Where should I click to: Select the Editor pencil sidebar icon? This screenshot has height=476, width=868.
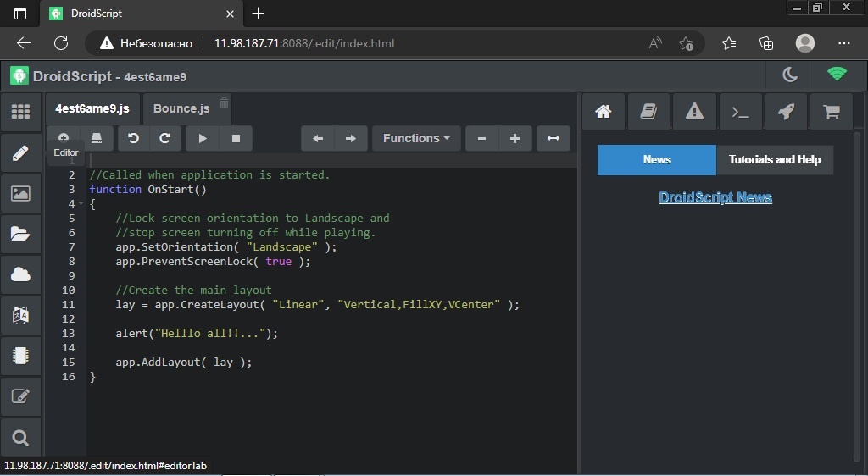tap(20, 153)
